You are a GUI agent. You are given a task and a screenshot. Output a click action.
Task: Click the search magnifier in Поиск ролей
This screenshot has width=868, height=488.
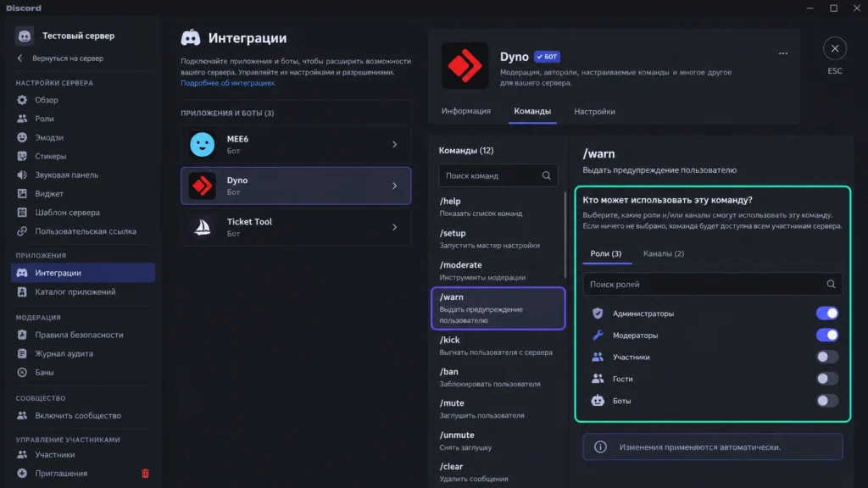[x=831, y=284]
